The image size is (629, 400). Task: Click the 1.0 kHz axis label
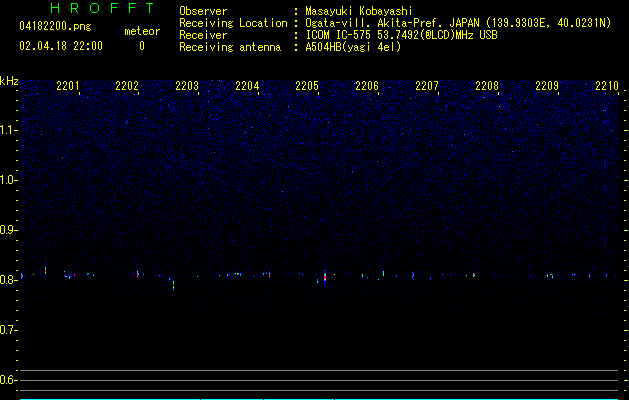pyautogui.click(x=9, y=180)
